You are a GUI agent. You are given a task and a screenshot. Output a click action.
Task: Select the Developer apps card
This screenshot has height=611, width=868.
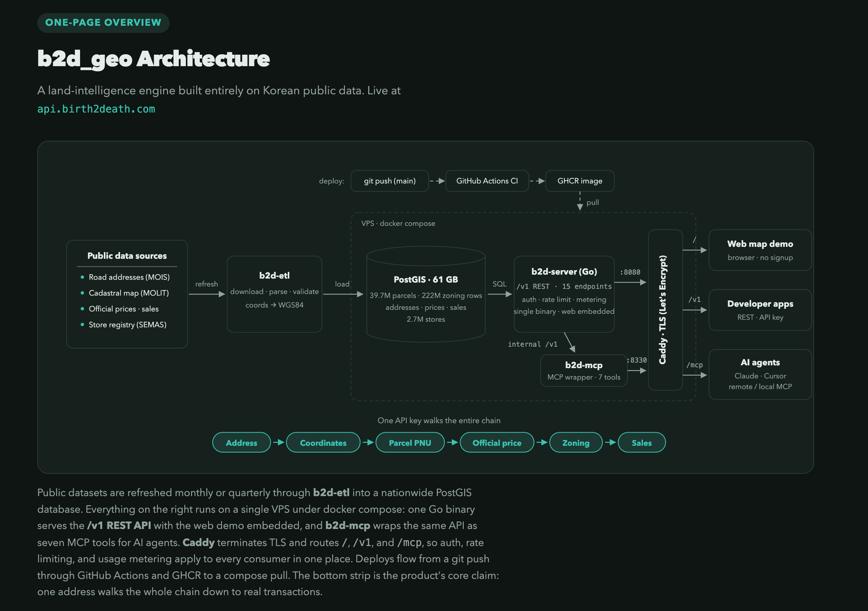[760, 310]
